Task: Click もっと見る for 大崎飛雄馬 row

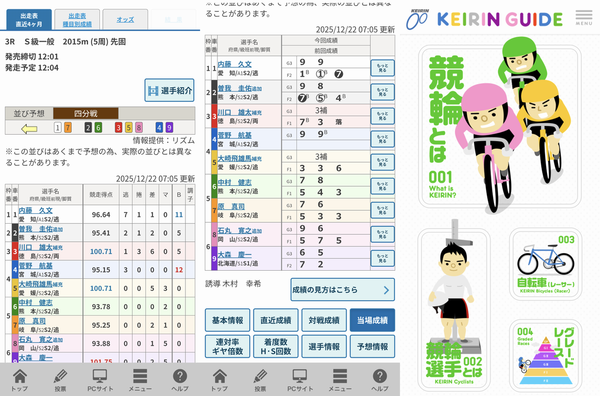Action: point(382,162)
